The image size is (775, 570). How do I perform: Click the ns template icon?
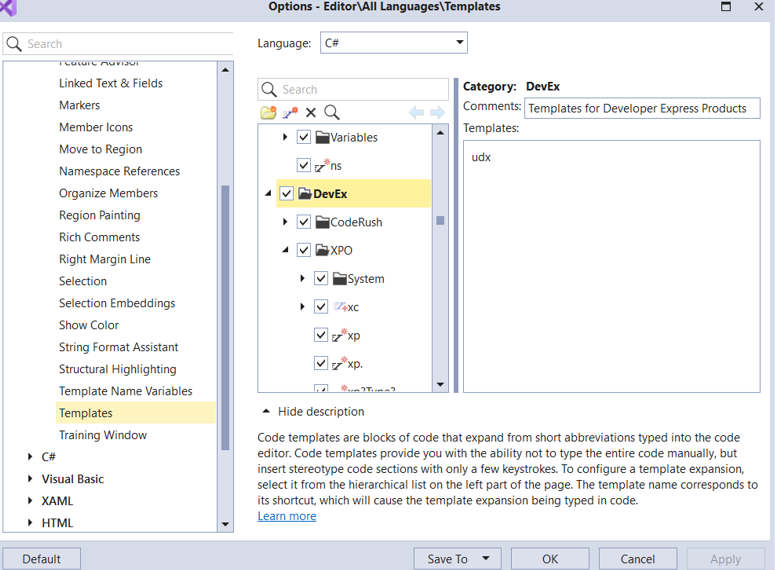tap(322, 165)
